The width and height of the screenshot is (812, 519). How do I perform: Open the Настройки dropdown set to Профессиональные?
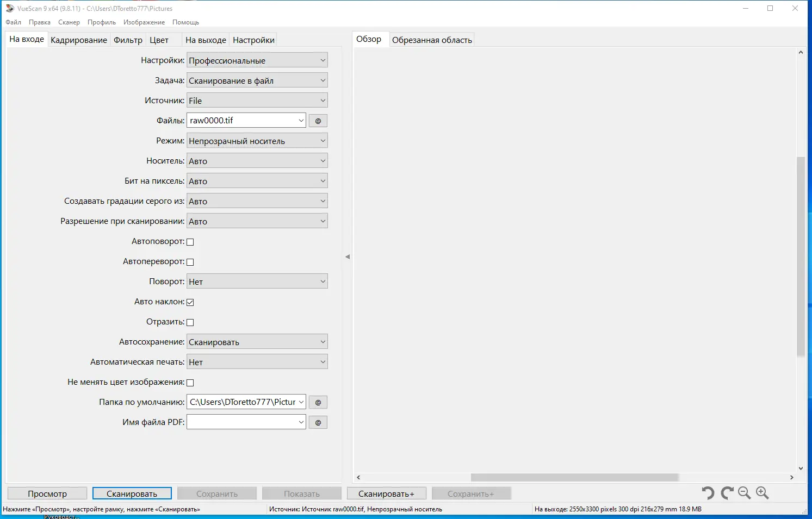pyautogui.click(x=257, y=60)
